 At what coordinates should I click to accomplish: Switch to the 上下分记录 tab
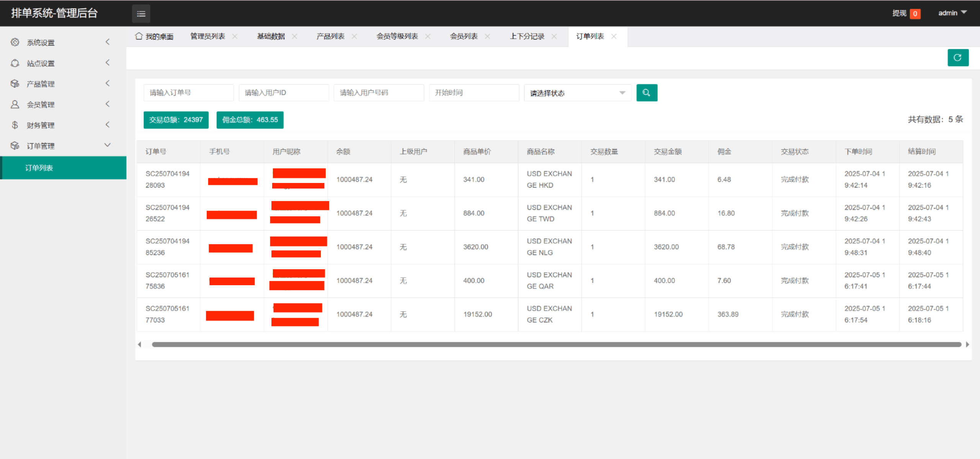527,36
